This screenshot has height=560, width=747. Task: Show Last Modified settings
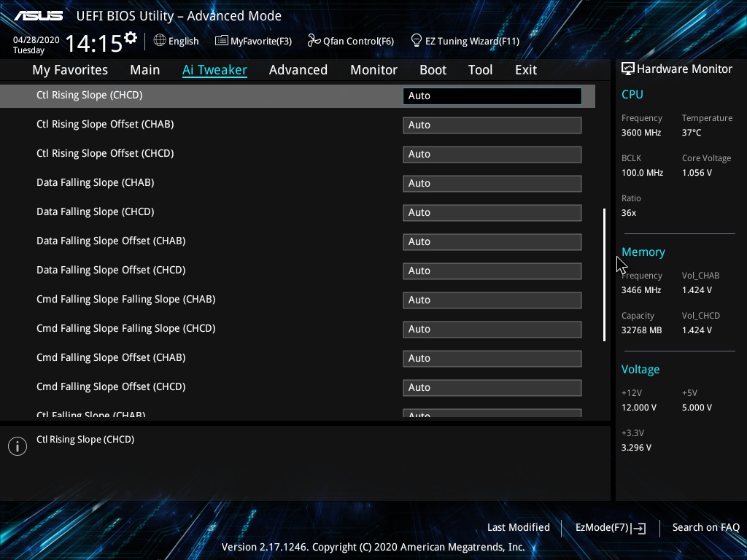[x=519, y=527]
